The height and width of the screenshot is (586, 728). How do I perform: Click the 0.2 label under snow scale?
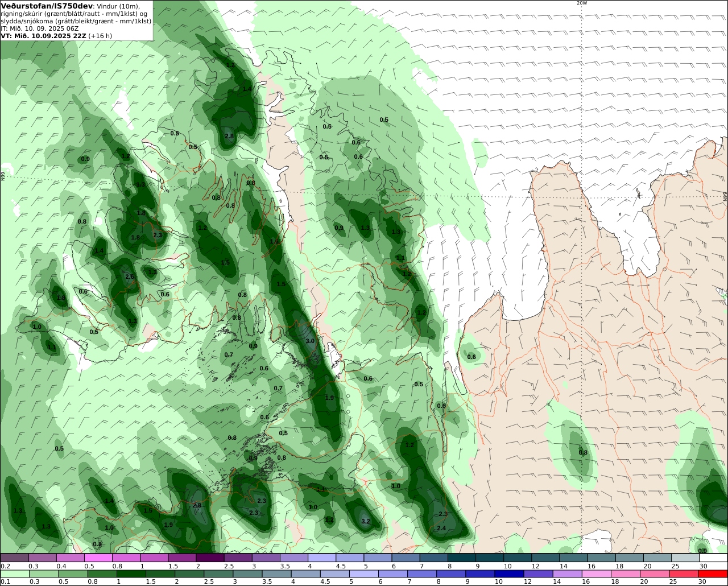point(5,566)
